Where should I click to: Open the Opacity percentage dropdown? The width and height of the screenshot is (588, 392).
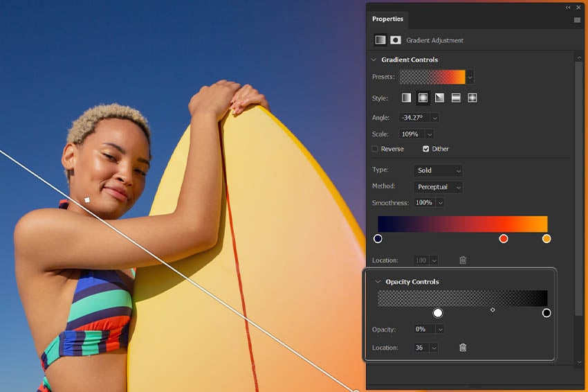pyautogui.click(x=440, y=329)
